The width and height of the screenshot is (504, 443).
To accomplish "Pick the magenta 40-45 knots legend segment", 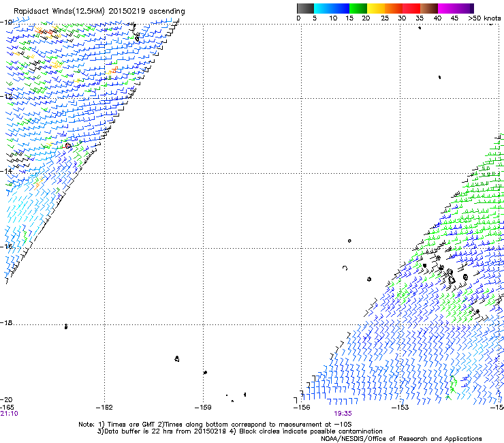I will tap(447, 8).
